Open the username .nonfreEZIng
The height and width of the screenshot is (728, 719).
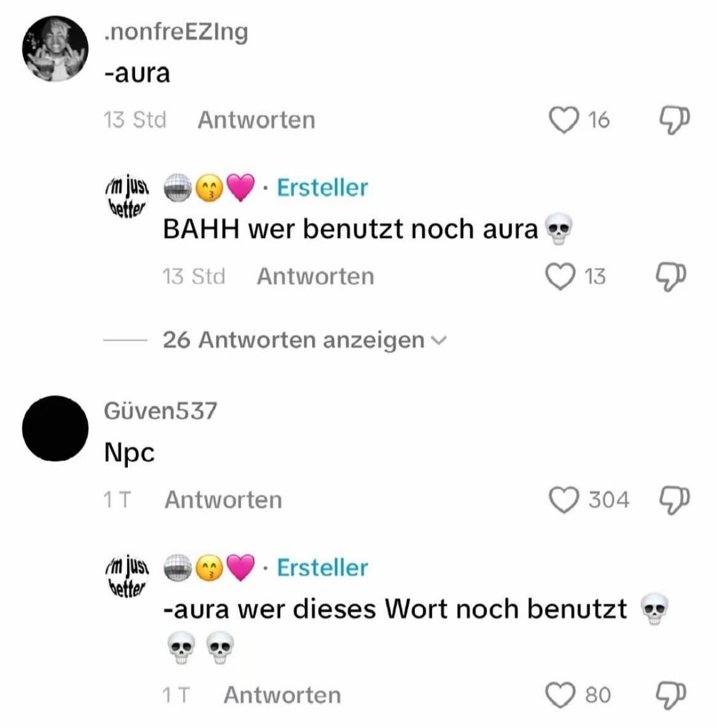[x=176, y=32]
